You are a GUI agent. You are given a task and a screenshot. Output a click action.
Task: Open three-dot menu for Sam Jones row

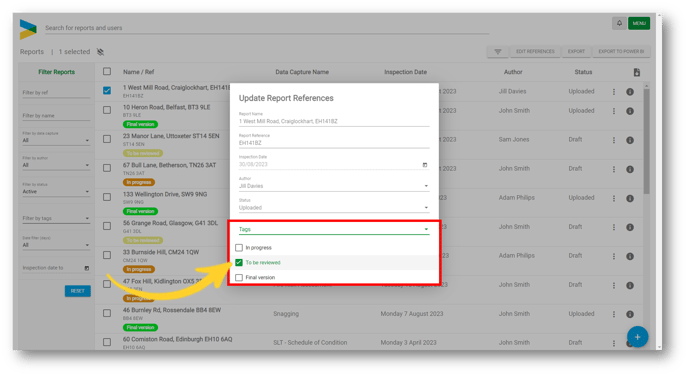click(x=614, y=140)
